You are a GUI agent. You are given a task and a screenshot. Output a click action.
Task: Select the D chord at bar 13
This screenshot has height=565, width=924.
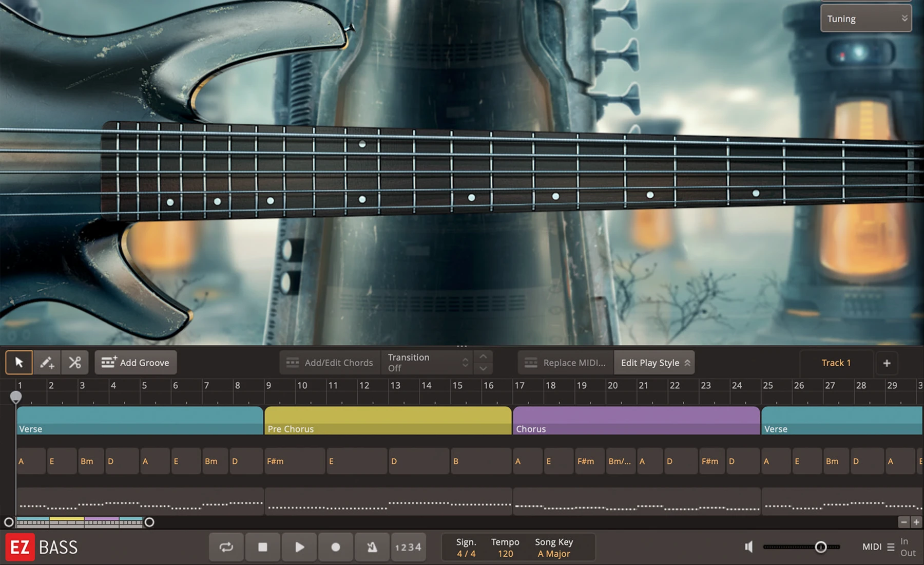point(419,461)
